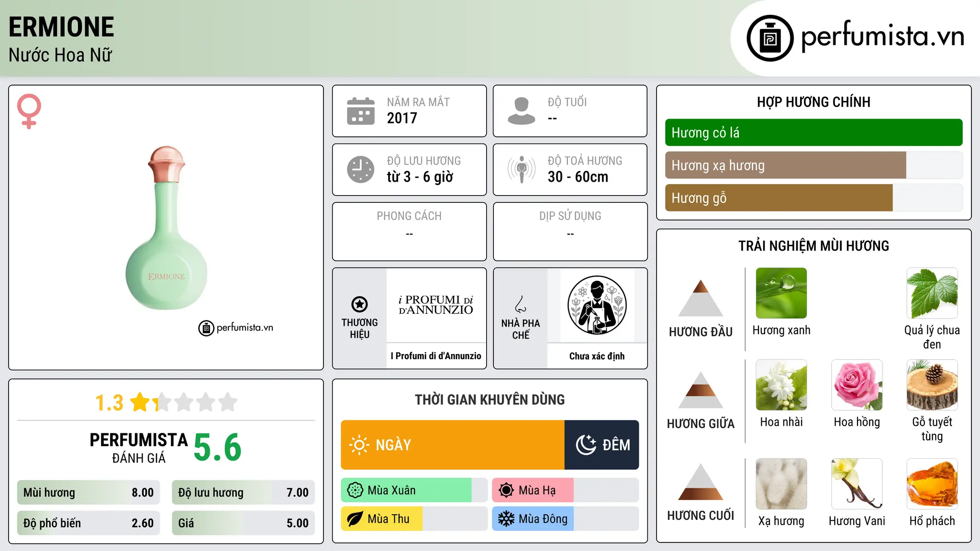Click the clock icon for Độ lưu hương
This screenshot has height=551, width=980.
(x=361, y=169)
